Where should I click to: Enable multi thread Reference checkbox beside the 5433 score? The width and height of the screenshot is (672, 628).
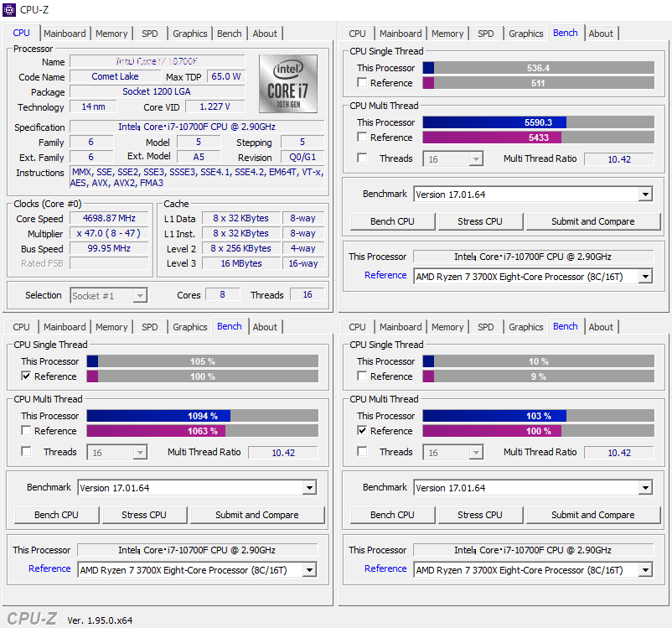(362, 137)
